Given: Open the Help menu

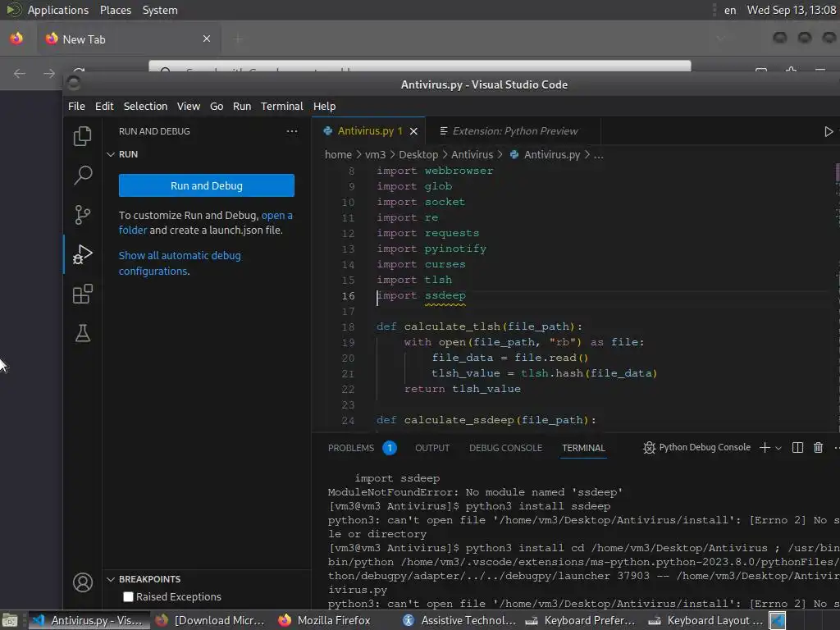Looking at the screenshot, I should point(324,106).
